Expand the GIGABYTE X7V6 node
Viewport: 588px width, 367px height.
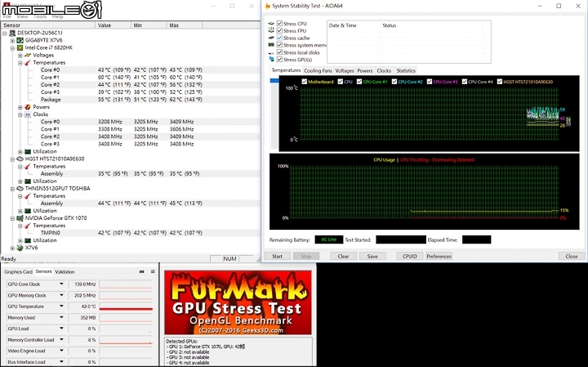(x=12, y=41)
